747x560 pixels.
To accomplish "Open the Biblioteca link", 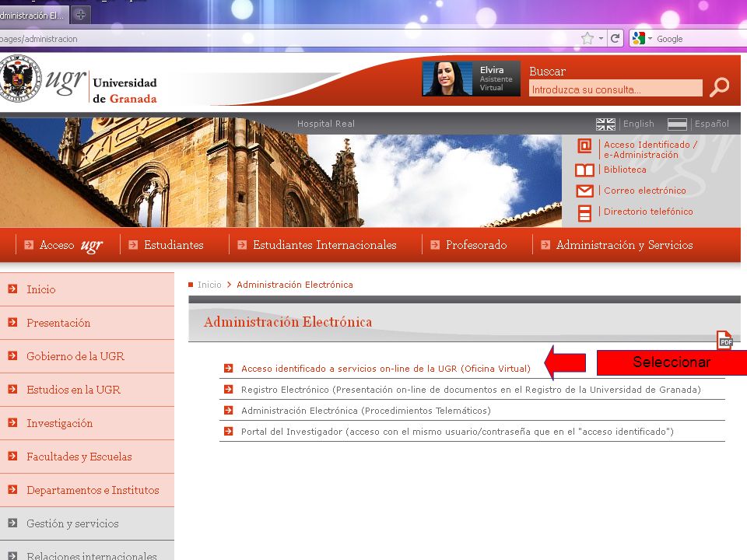I will click(625, 170).
